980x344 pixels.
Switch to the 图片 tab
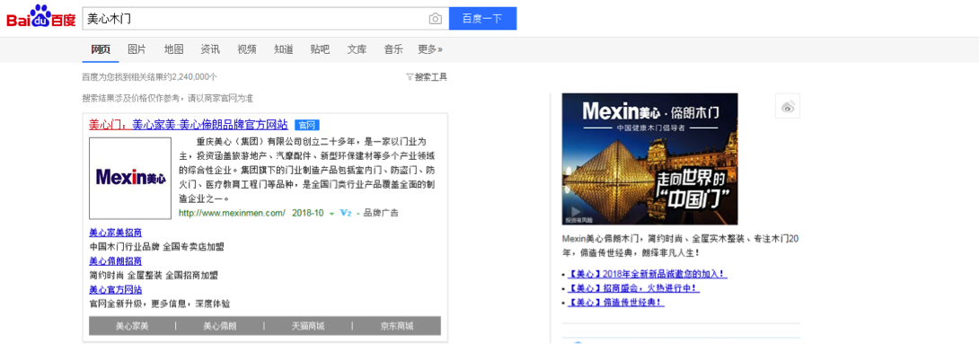pos(137,49)
